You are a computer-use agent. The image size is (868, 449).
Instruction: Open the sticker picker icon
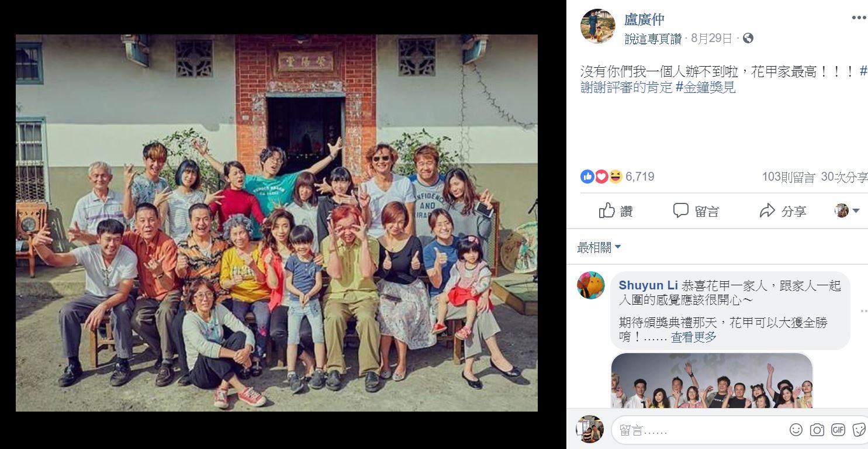[859, 430]
